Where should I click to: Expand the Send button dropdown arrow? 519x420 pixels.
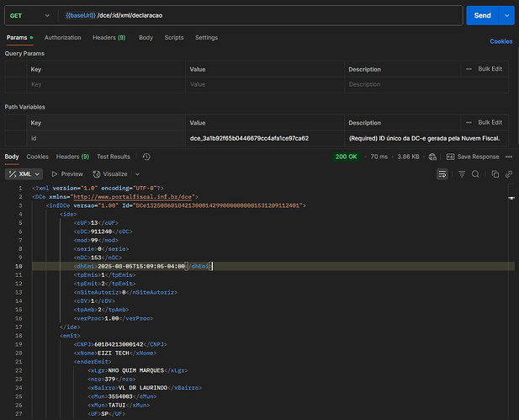point(506,15)
